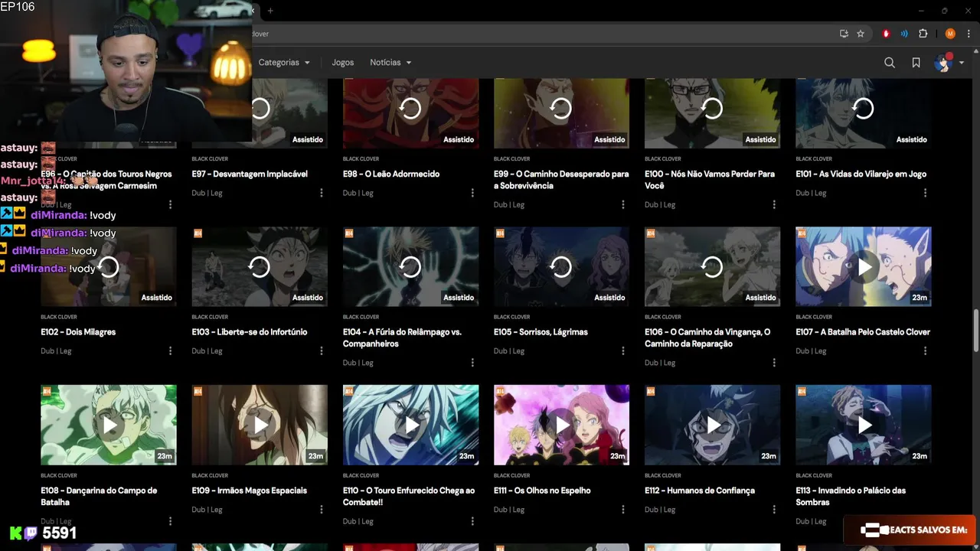Open the watchlist bookmark icon

coord(916,63)
